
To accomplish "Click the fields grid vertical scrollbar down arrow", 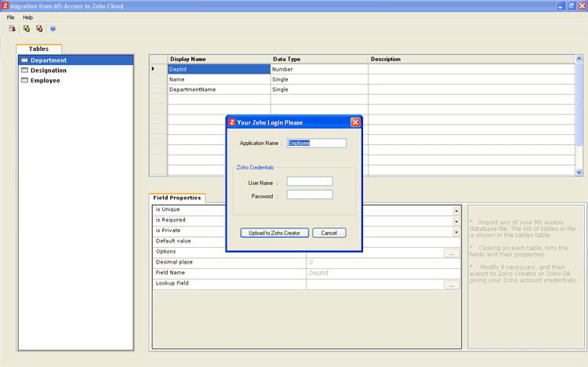I will click(x=579, y=172).
